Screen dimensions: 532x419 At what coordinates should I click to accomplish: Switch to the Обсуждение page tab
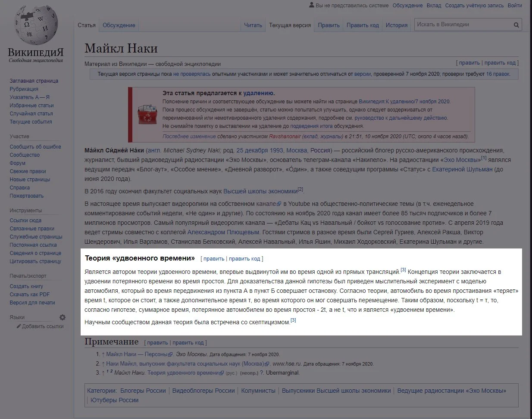119,25
